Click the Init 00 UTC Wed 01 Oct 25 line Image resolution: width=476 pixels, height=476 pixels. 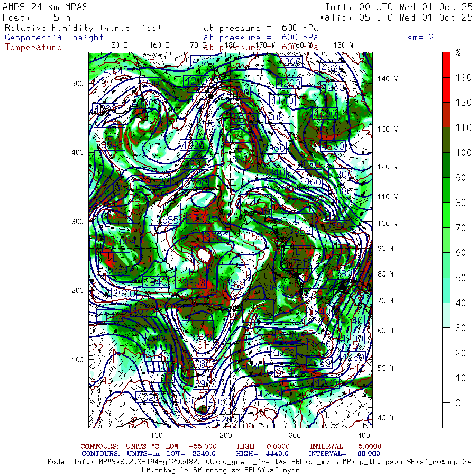click(x=399, y=7)
